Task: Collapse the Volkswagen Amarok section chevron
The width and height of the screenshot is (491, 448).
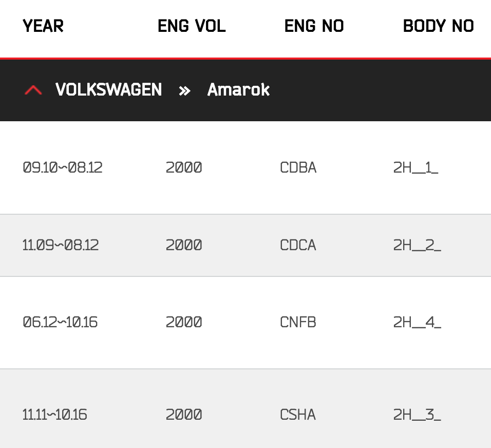Action: (33, 90)
